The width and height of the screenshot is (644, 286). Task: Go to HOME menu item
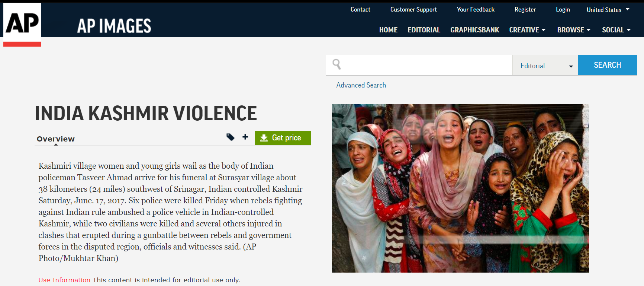[388, 30]
